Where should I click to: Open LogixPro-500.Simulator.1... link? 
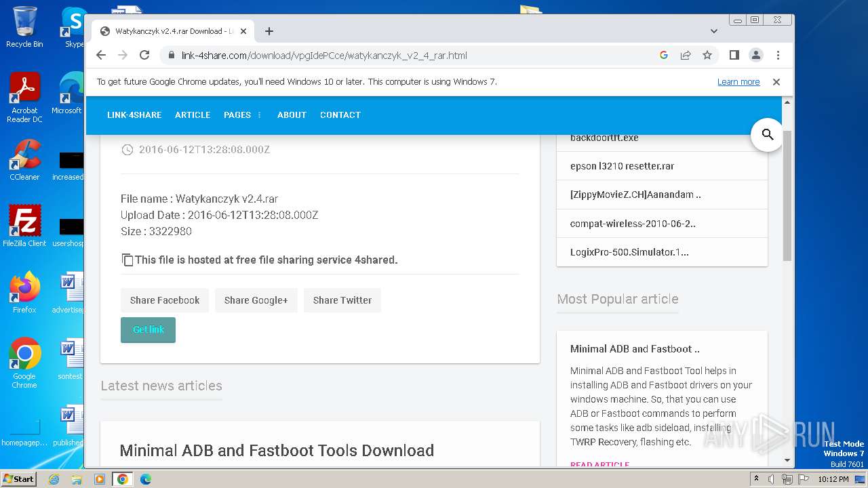tap(629, 252)
